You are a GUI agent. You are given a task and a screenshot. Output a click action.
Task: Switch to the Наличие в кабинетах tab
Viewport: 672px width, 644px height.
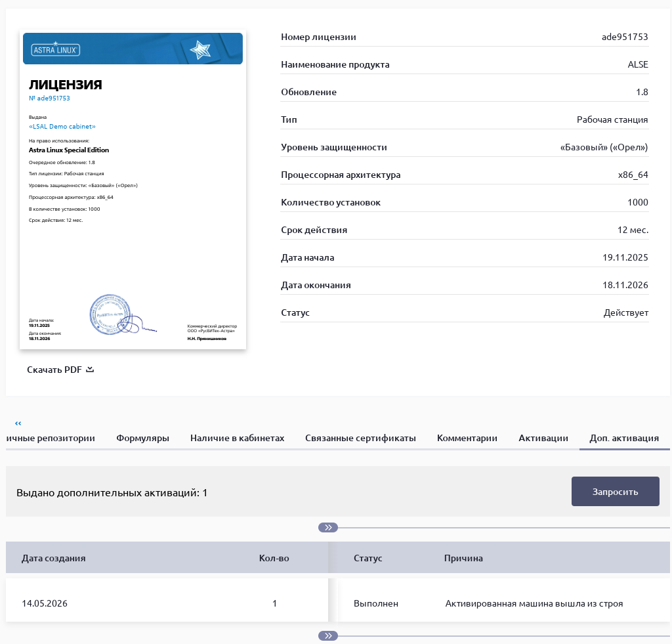point(237,438)
